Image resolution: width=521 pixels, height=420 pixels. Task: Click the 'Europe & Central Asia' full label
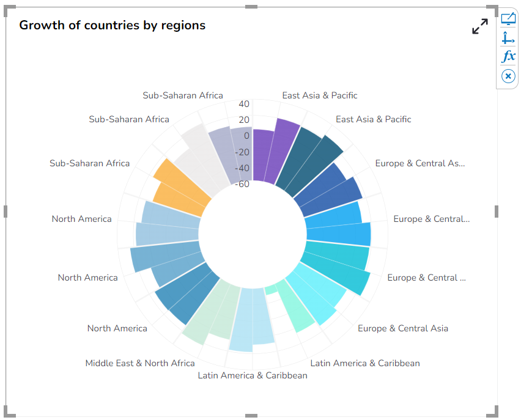click(403, 328)
